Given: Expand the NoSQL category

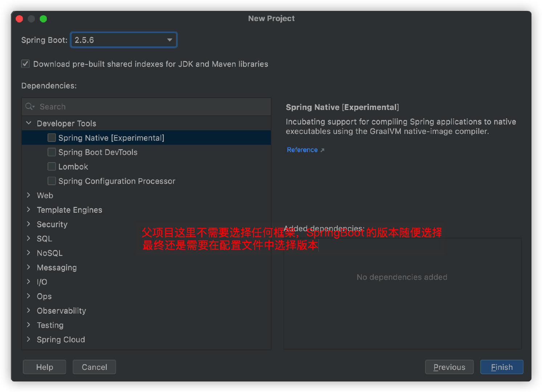Looking at the screenshot, I should pos(29,253).
